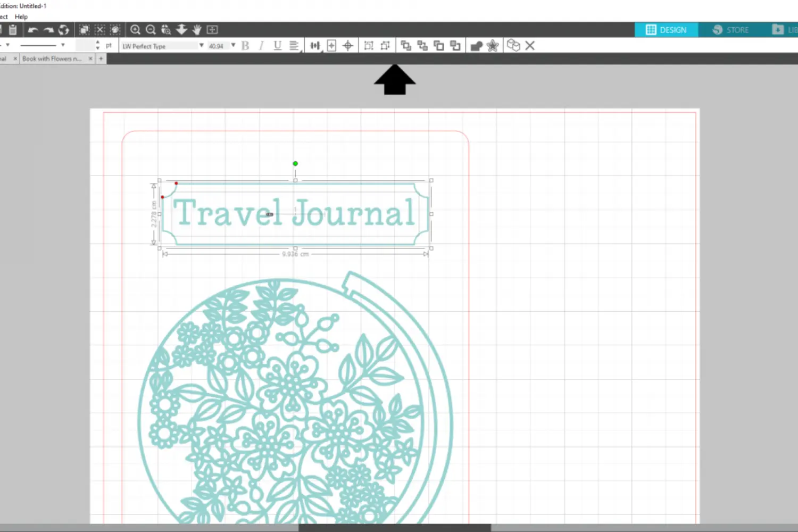The height and width of the screenshot is (532, 798).
Task: Click the floral globe design
Action: click(295, 399)
